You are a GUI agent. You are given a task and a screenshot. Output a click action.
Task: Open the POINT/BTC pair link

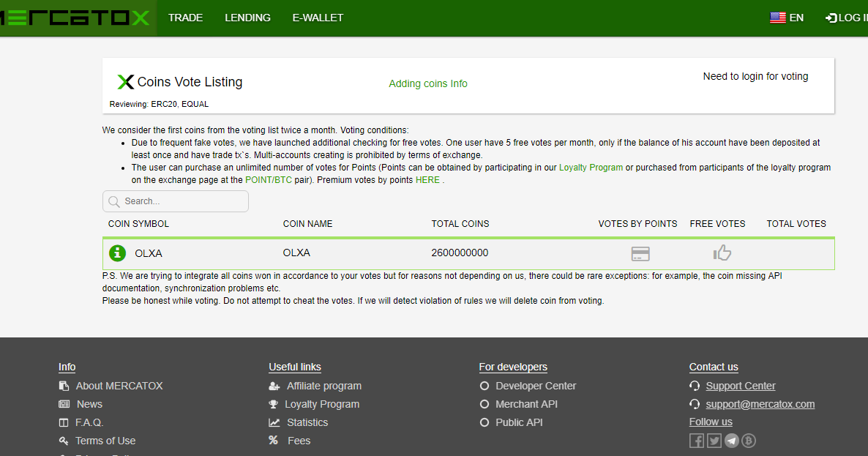click(269, 180)
